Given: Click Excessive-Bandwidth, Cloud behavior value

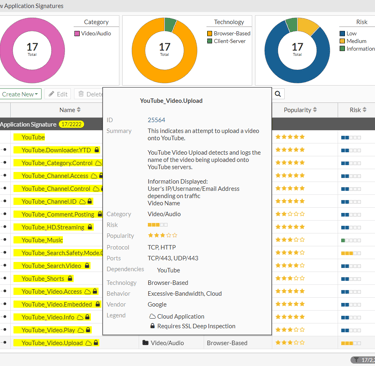Looking at the screenshot, I should point(185,294).
